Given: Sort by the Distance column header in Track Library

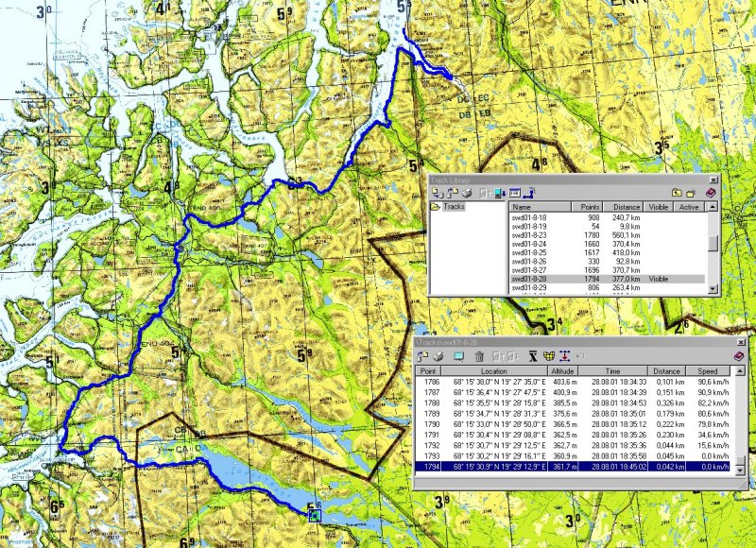Looking at the screenshot, I should 625,206.
